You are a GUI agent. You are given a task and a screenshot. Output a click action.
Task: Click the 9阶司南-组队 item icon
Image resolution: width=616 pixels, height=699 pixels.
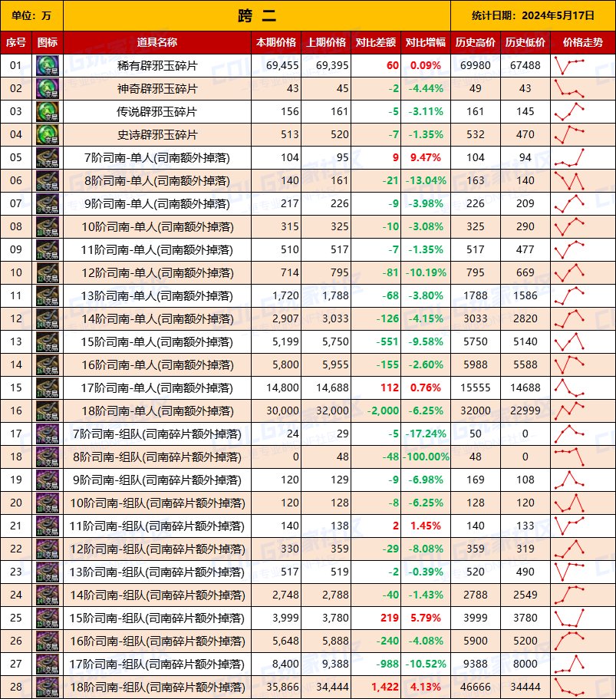tap(48, 480)
